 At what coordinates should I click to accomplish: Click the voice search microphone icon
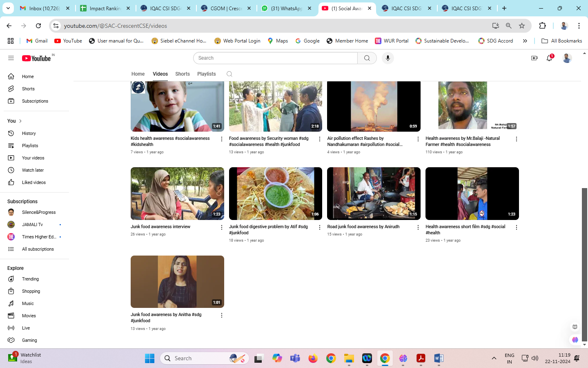click(388, 58)
